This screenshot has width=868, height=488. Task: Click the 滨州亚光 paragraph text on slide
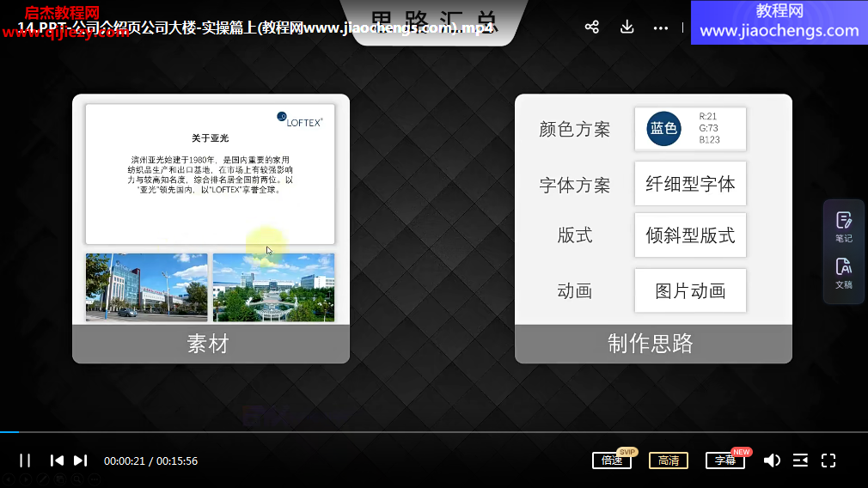pos(210,174)
